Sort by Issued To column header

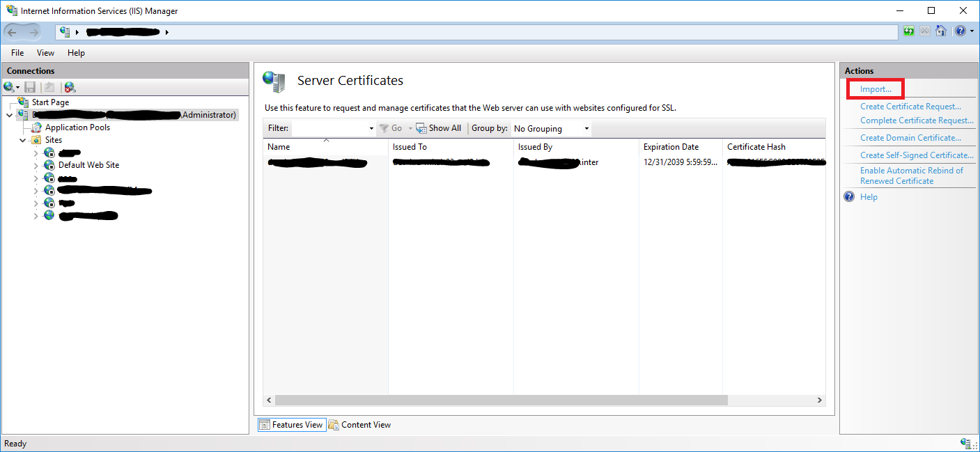451,147
